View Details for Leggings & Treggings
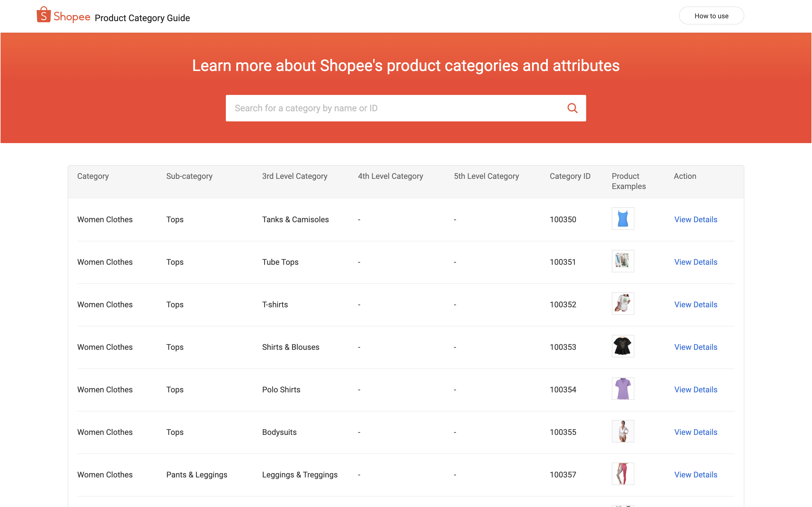 pyautogui.click(x=696, y=475)
